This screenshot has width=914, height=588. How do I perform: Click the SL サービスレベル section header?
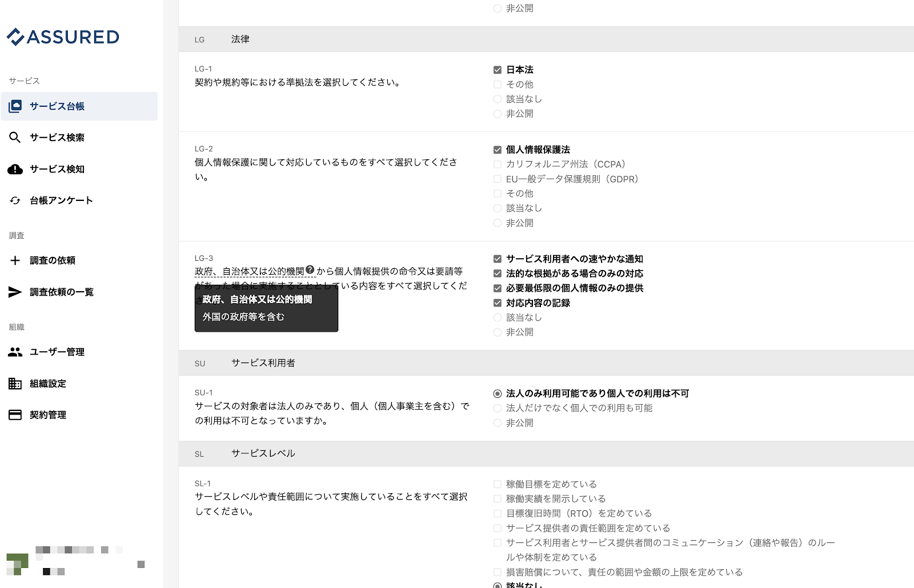click(546, 454)
